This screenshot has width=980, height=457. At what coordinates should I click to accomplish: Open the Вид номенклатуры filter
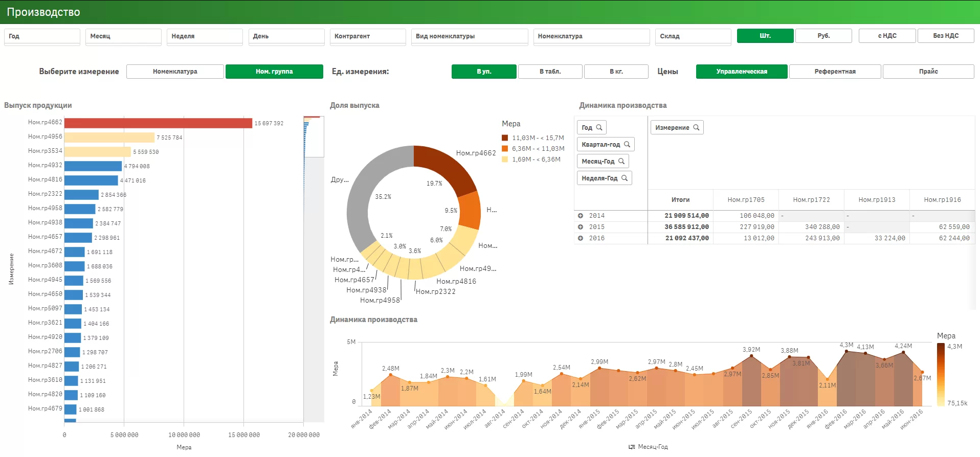(470, 36)
